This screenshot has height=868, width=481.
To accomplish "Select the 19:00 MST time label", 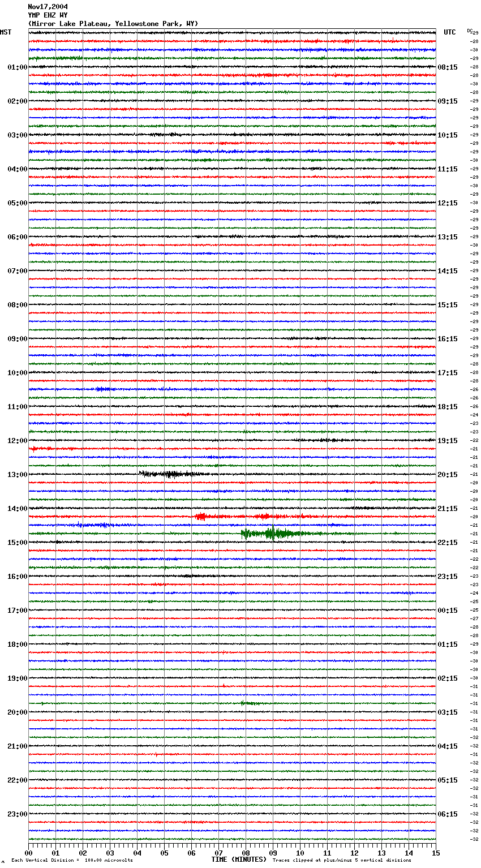I will (x=18, y=678).
